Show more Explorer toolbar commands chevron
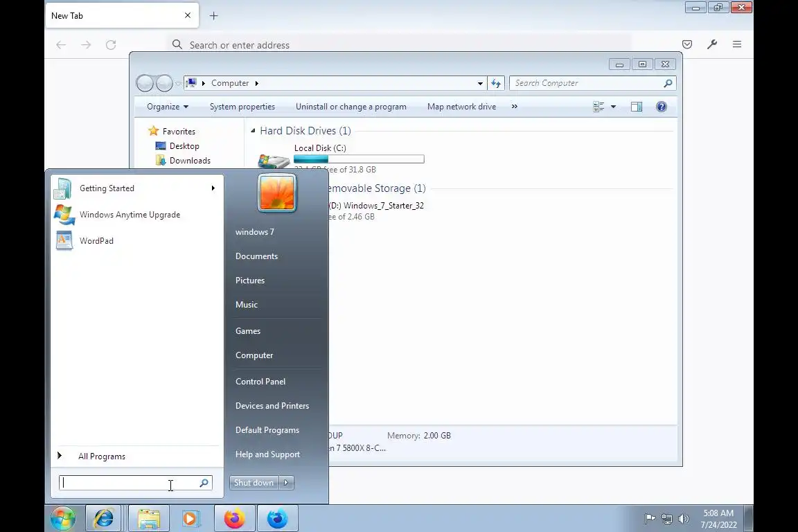 [515, 107]
